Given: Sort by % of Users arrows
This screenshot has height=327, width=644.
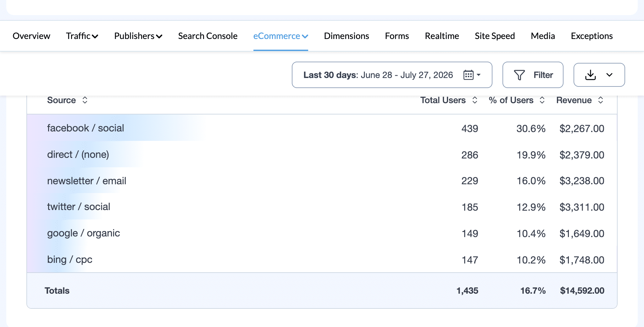Looking at the screenshot, I should pyautogui.click(x=542, y=100).
